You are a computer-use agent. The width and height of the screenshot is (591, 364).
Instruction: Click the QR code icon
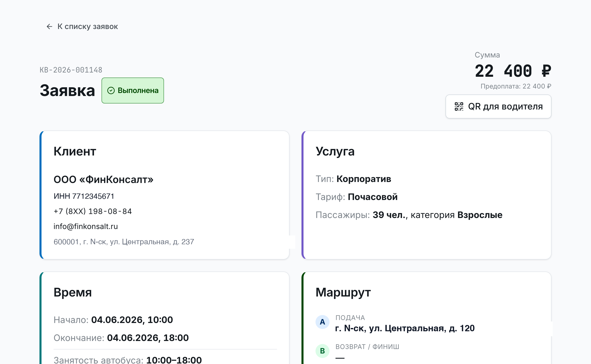point(459,106)
